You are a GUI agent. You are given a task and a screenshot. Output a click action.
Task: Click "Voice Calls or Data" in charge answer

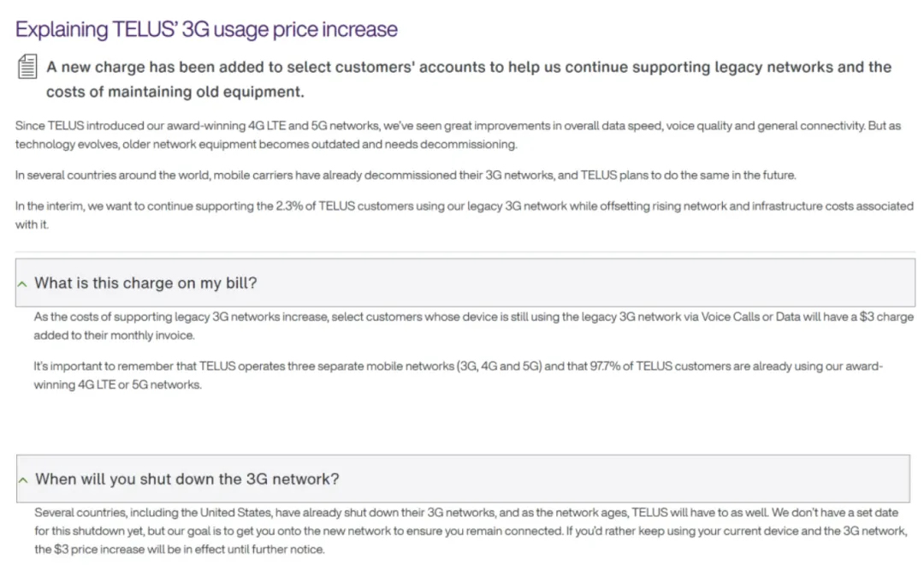tap(751, 317)
